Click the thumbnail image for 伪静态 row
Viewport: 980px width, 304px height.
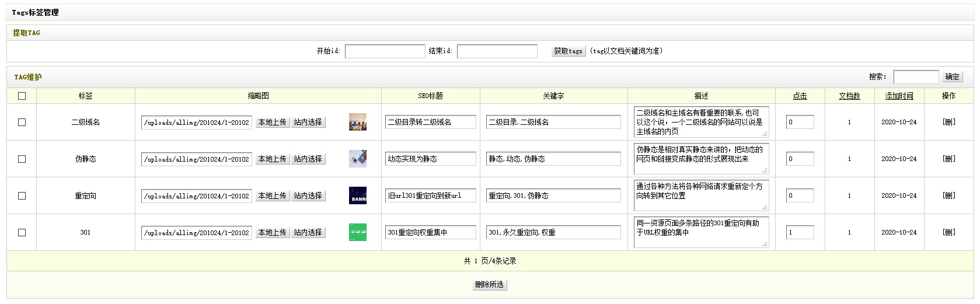point(357,159)
